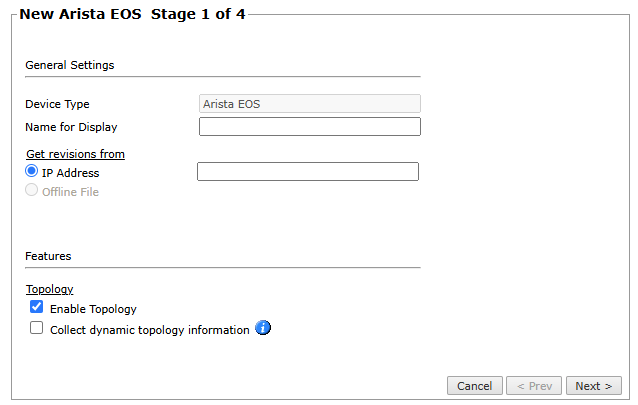Click the 'Device Type' label text
638x405 pixels.
pyautogui.click(x=57, y=104)
